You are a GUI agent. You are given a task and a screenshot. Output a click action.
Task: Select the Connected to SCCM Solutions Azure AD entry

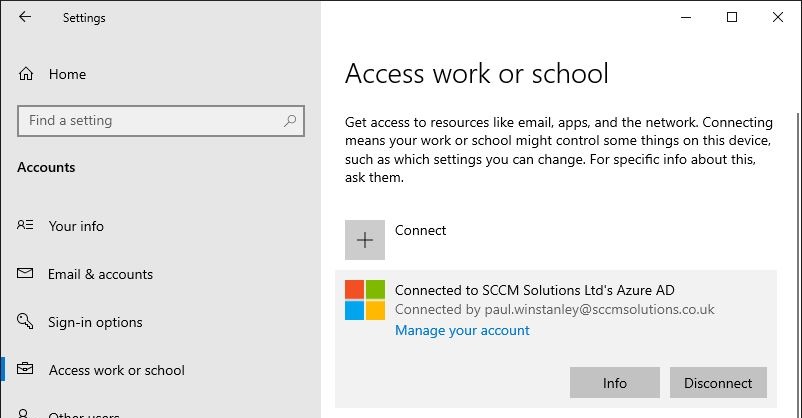coord(535,290)
